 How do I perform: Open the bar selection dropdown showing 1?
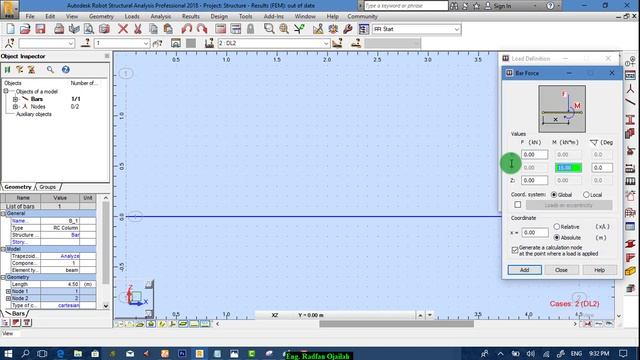[x=146, y=43]
